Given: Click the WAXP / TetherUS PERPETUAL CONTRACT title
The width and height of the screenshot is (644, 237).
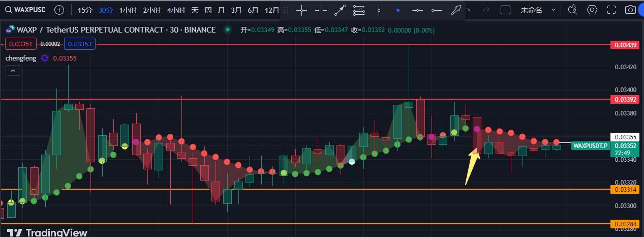Looking at the screenshot, I should 116,30.
